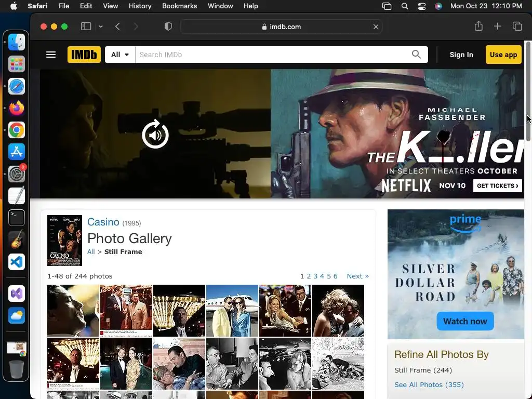The image size is (532, 399).
Task: Click the Search IMDb input field
Action: (273, 55)
